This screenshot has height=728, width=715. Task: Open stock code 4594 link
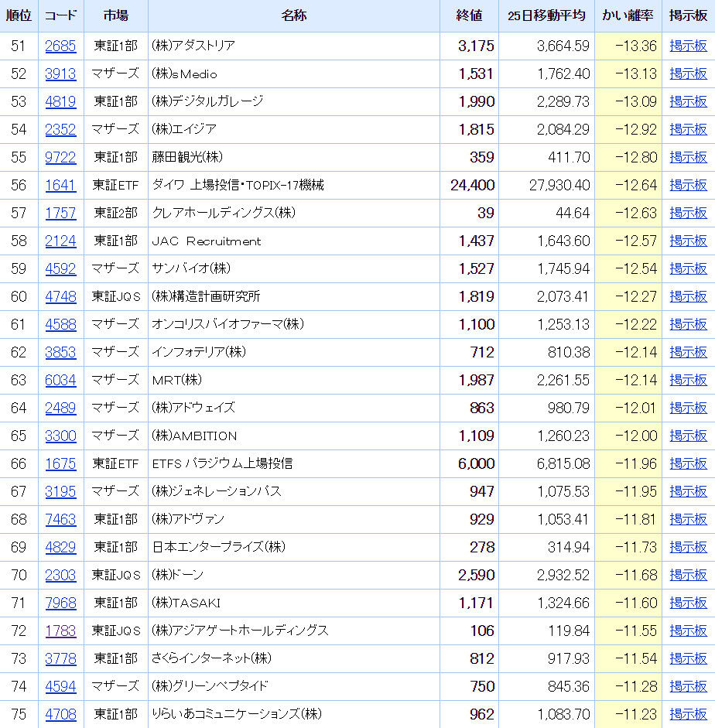click(60, 687)
